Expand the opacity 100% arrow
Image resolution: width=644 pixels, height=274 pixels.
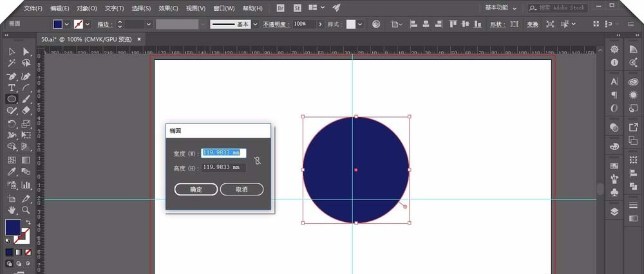point(320,24)
